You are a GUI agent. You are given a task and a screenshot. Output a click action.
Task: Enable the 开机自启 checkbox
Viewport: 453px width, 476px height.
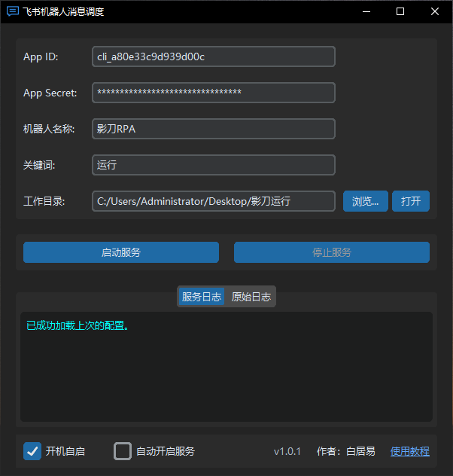[32, 451]
